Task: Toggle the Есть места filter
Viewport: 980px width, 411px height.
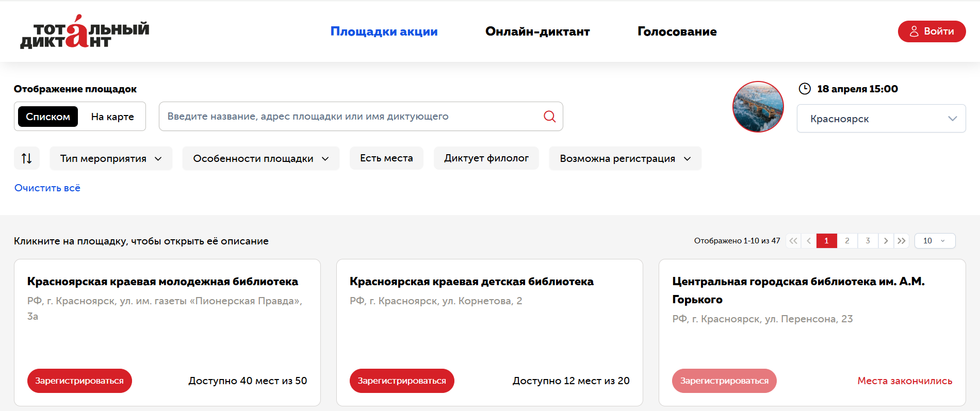Action: [386, 158]
